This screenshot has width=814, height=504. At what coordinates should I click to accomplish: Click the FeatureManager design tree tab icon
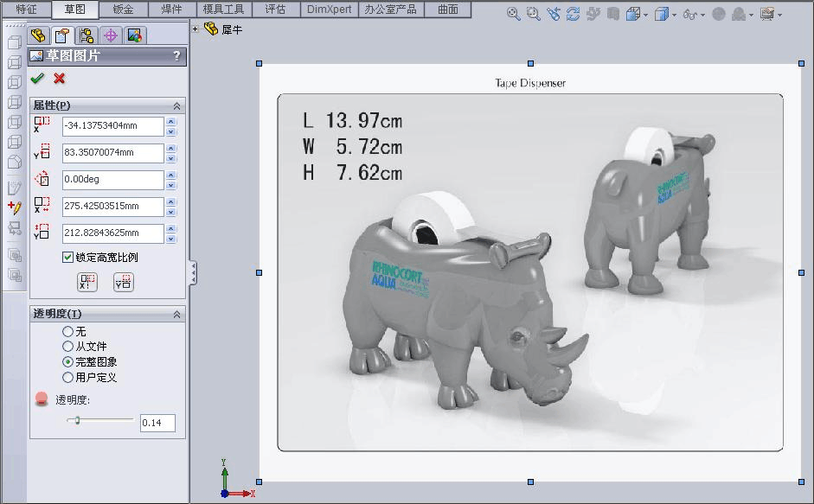[x=38, y=35]
